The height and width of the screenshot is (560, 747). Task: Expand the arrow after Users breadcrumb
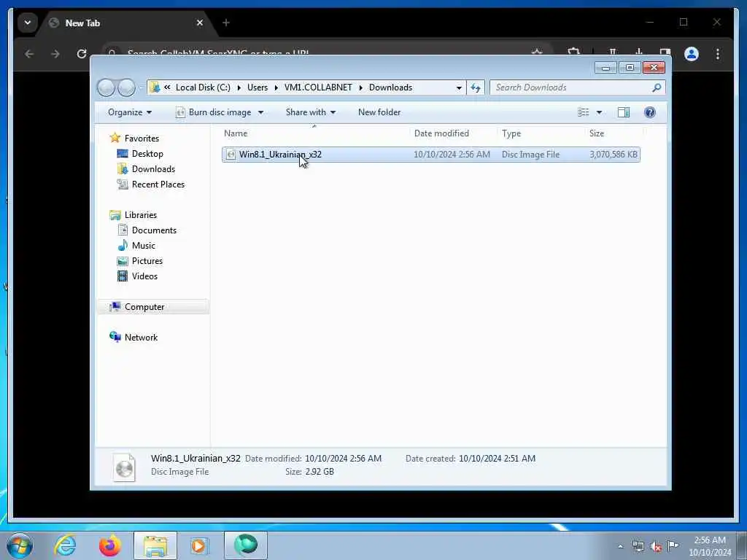[x=276, y=87]
